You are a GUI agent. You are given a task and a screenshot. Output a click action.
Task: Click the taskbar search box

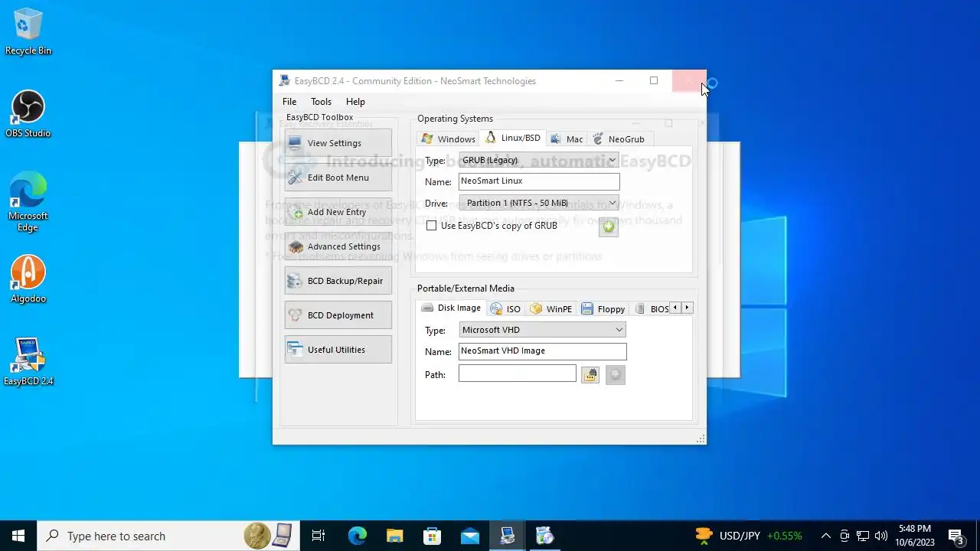[x=168, y=536]
